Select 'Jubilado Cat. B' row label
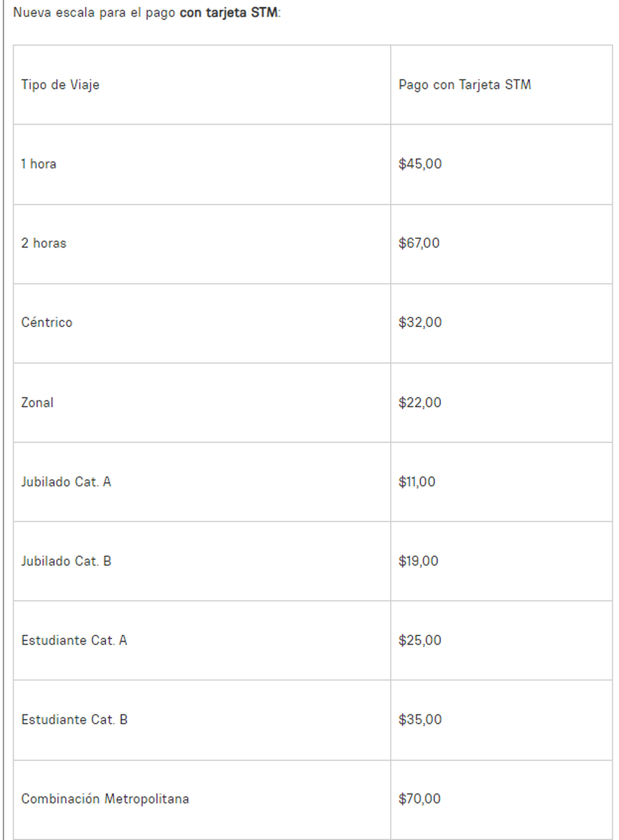The image size is (619, 840). pyautogui.click(x=66, y=561)
